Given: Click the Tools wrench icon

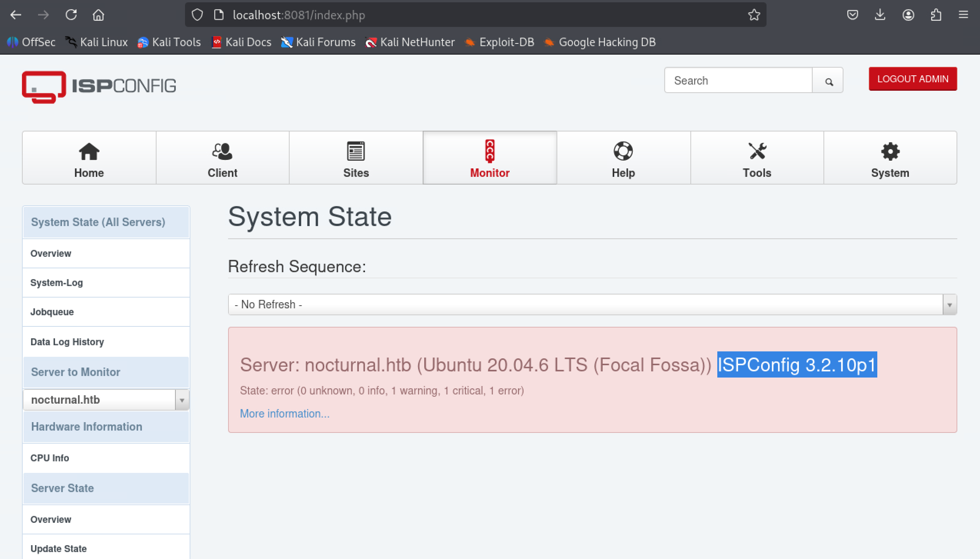Looking at the screenshot, I should [757, 151].
